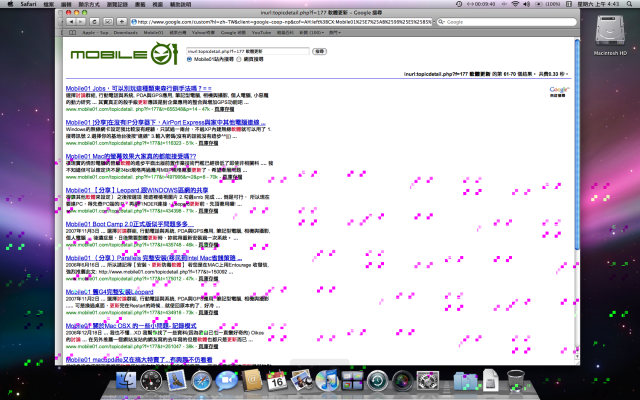
Task: Open the Mobile01 bookmark in bookmarks bar
Action: [x=153, y=33]
